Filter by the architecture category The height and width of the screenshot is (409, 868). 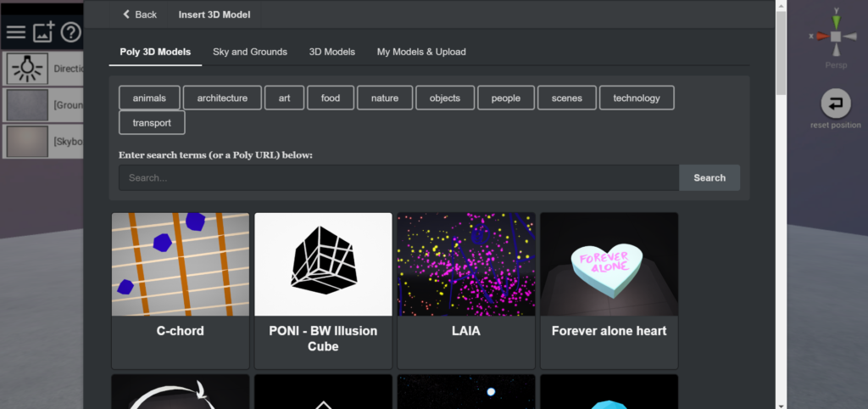(222, 98)
